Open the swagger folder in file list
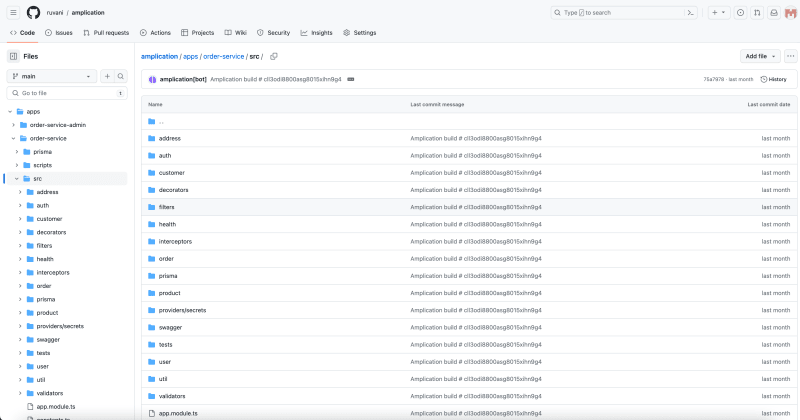Image resolution: width=800 pixels, height=420 pixels. coord(170,328)
